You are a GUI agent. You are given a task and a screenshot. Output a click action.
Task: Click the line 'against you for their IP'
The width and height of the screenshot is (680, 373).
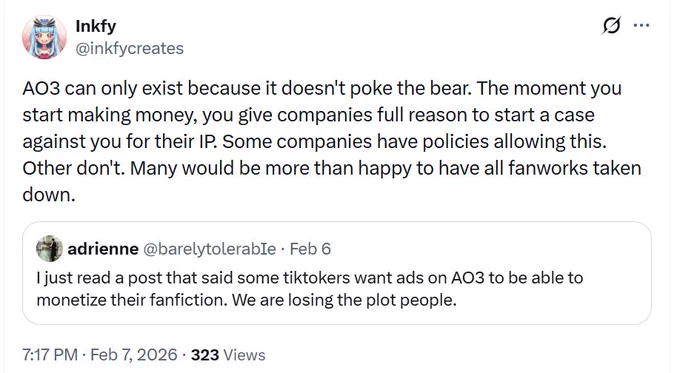click(x=314, y=142)
